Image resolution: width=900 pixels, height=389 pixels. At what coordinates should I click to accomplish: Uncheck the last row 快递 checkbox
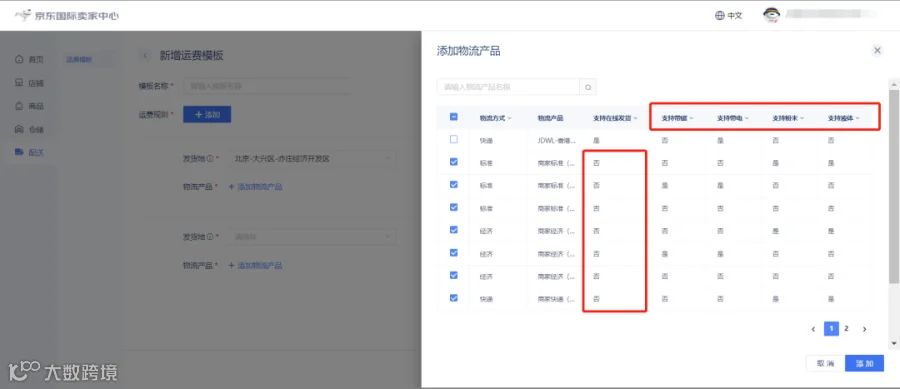453,298
